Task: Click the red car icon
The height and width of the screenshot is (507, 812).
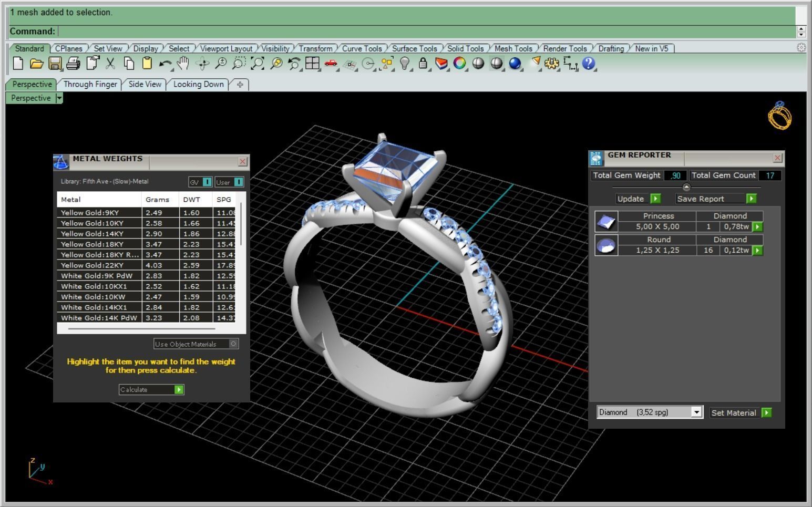Action: [331, 64]
